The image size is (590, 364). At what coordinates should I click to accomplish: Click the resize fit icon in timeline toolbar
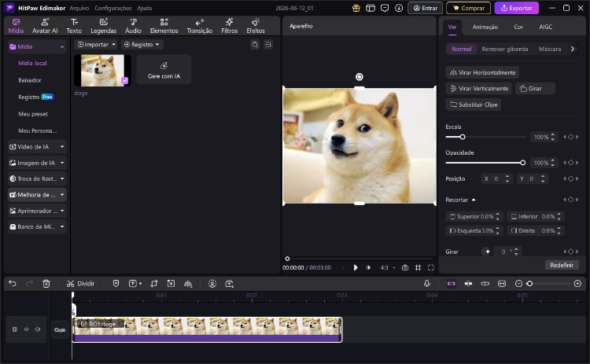[171, 284]
